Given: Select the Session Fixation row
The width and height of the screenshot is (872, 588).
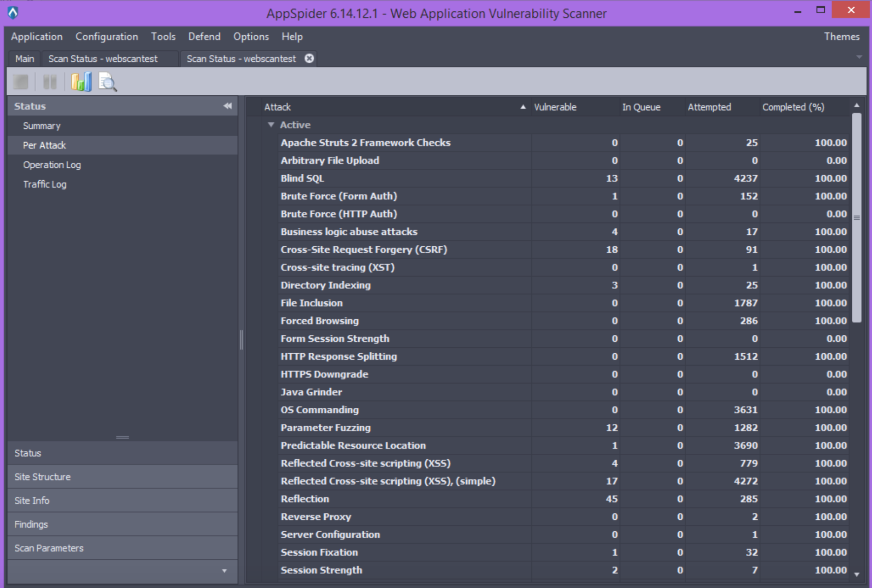Looking at the screenshot, I should (x=564, y=552).
